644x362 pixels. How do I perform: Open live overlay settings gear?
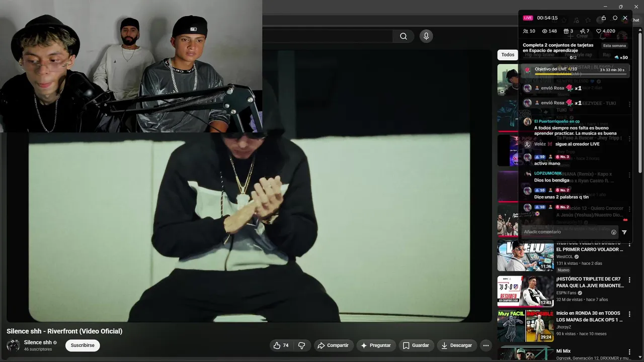615,18
